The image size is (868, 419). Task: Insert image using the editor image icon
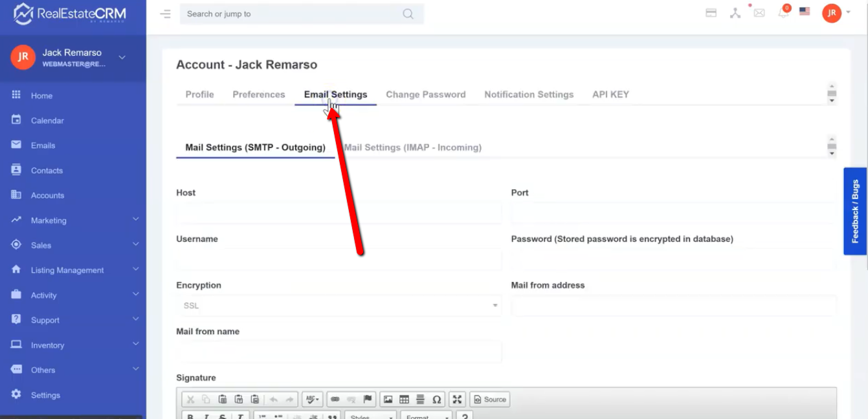tap(388, 400)
